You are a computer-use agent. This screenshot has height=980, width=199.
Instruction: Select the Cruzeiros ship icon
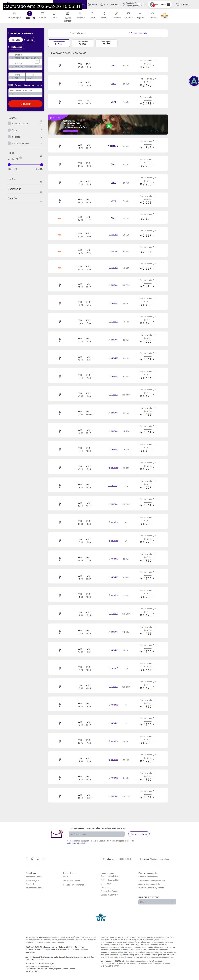coord(129,13)
